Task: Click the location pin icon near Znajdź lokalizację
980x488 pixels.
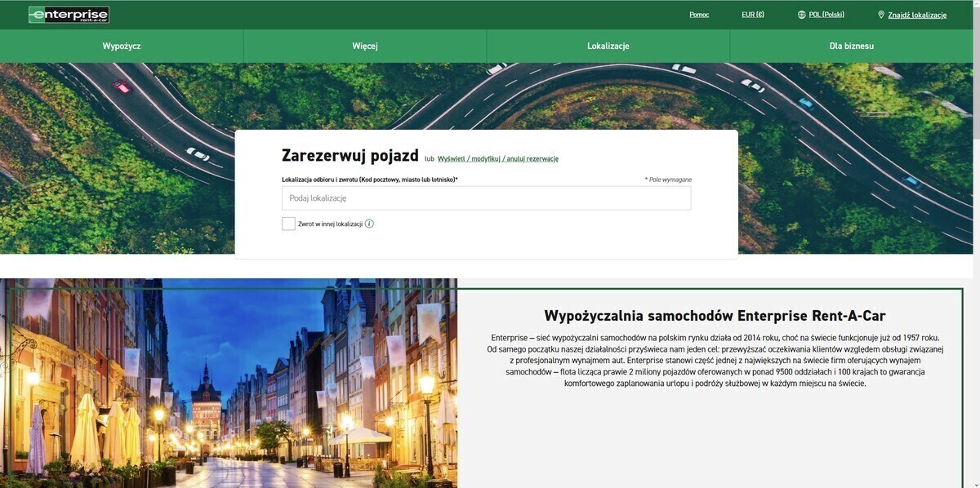Action: pos(881,14)
